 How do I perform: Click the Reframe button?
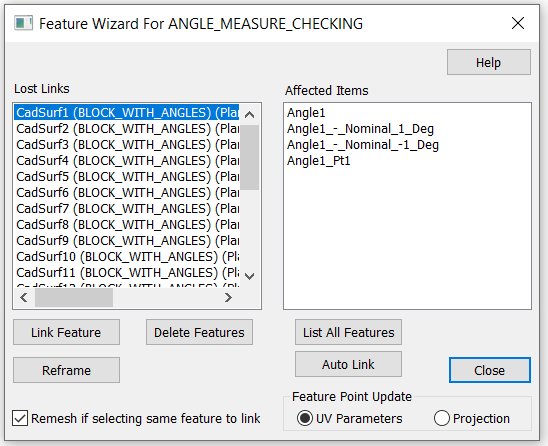(66, 370)
